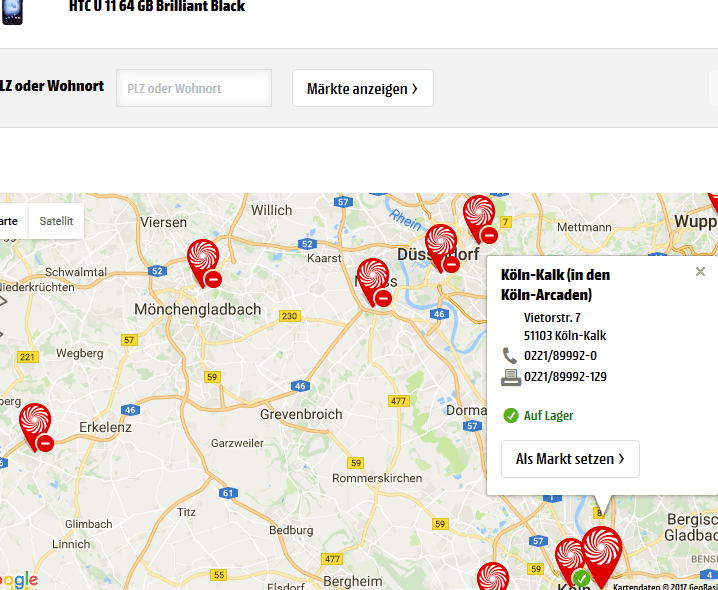Click the yellow 477 road shield near Dormagen

(x=398, y=401)
